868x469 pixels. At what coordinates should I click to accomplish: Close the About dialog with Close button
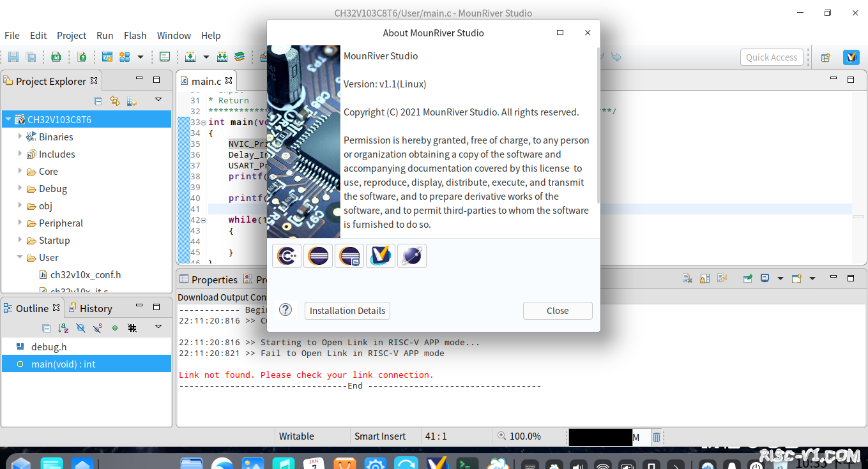point(558,311)
